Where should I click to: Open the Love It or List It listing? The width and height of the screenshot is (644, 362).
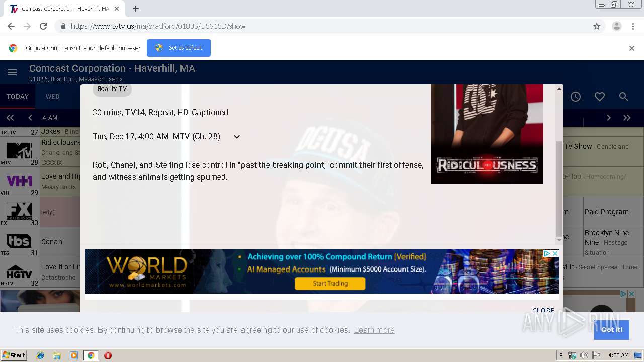click(x=61, y=272)
